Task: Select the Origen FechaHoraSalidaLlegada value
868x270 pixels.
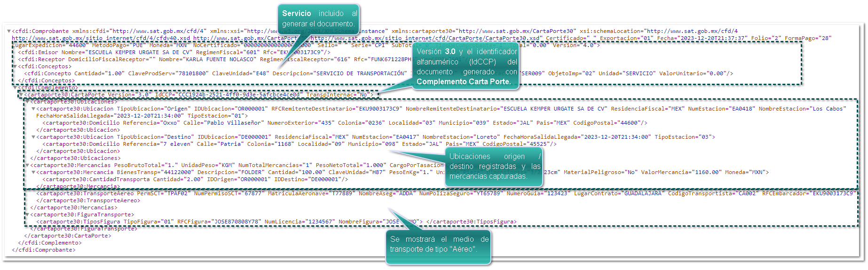Action: tap(150, 116)
